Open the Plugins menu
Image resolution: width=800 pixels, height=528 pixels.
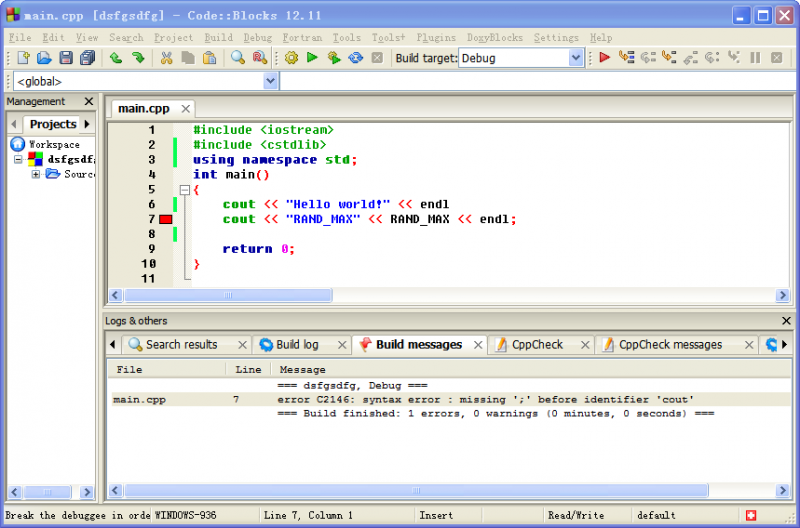(x=436, y=38)
